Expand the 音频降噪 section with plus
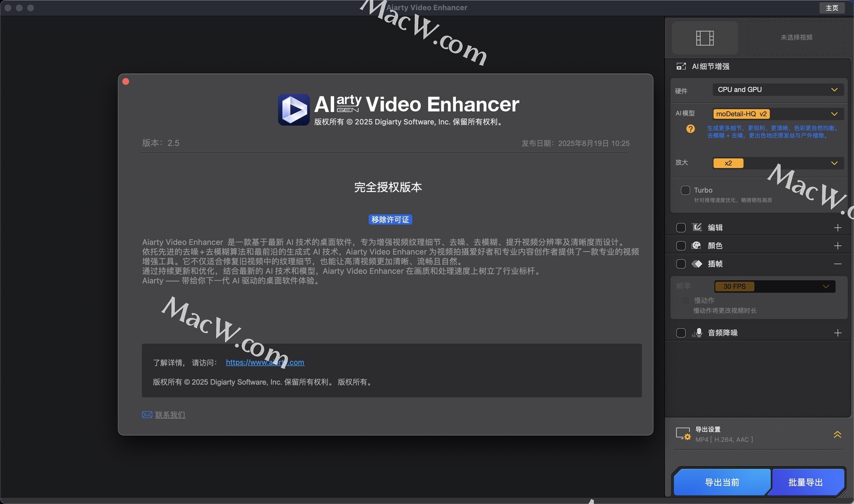854x504 pixels. [x=838, y=333]
